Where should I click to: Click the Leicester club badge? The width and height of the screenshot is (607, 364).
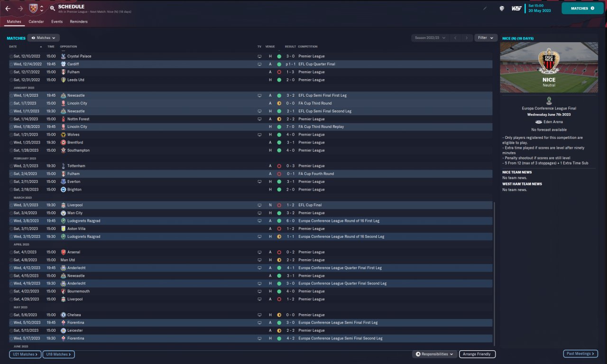click(63, 330)
